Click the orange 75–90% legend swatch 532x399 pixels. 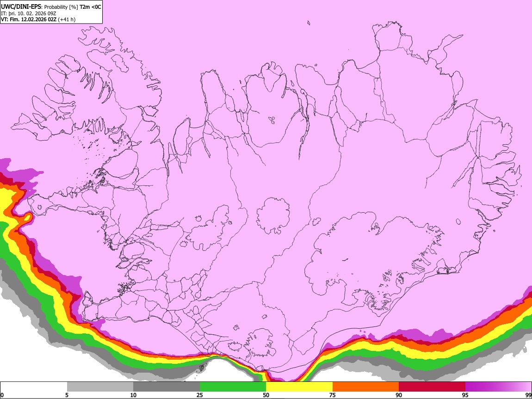[x=365, y=387]
